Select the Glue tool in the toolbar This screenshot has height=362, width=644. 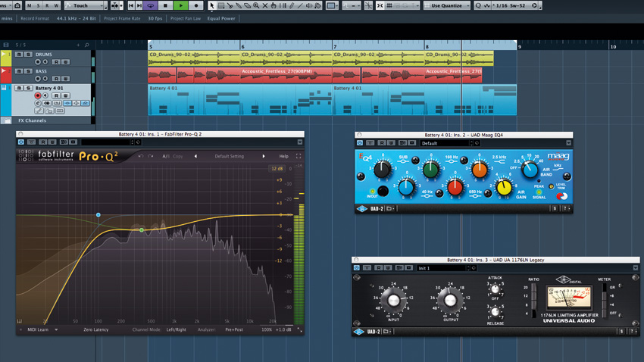tap(239, 6)
